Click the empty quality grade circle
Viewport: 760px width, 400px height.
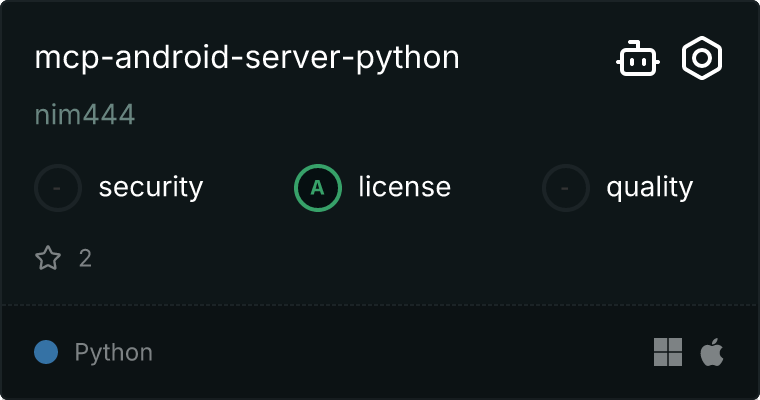pyautogui.click(x=566, y=187)
